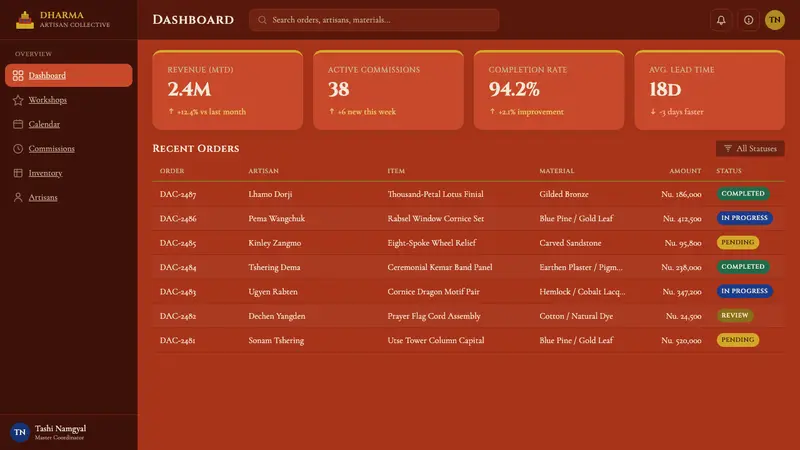This screenshot has height=450, width=800.
Task: Click the Nu. 520,000 amount
Action: (x=681, y=340)
